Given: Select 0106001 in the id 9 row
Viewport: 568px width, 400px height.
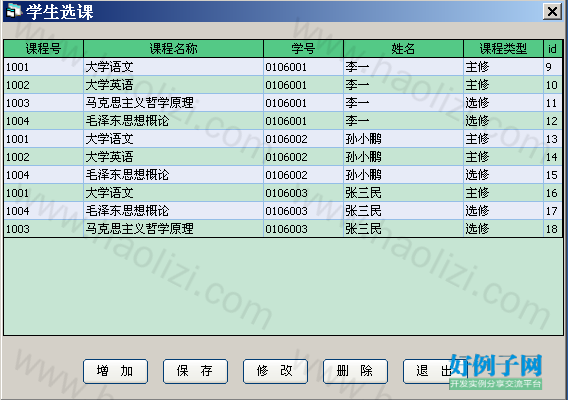Looking at the screenshot, I should [304, 67].
